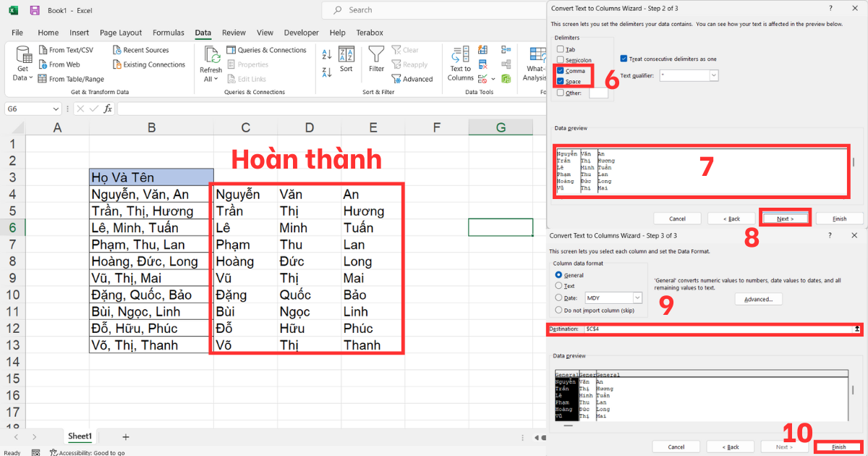Viewport: 868px width, 456px height.
Task: Choose From Table/Range
Action: click(69, 79)
